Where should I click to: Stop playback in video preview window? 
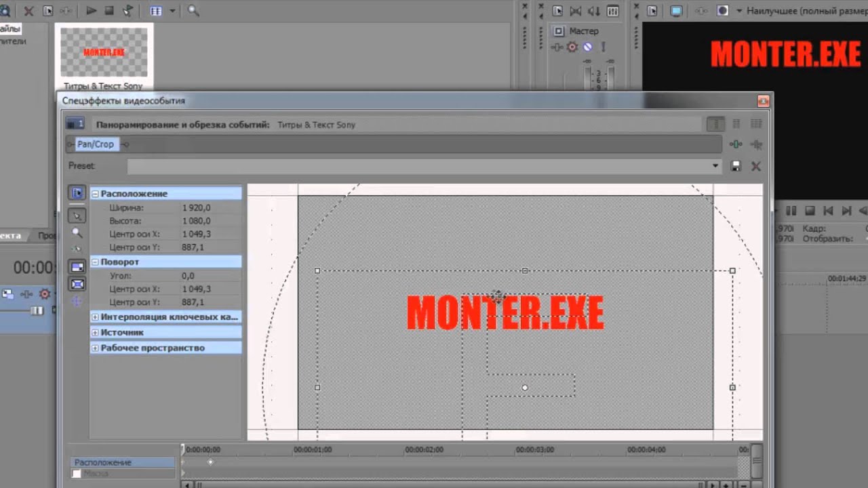click(x=809, y=211)
